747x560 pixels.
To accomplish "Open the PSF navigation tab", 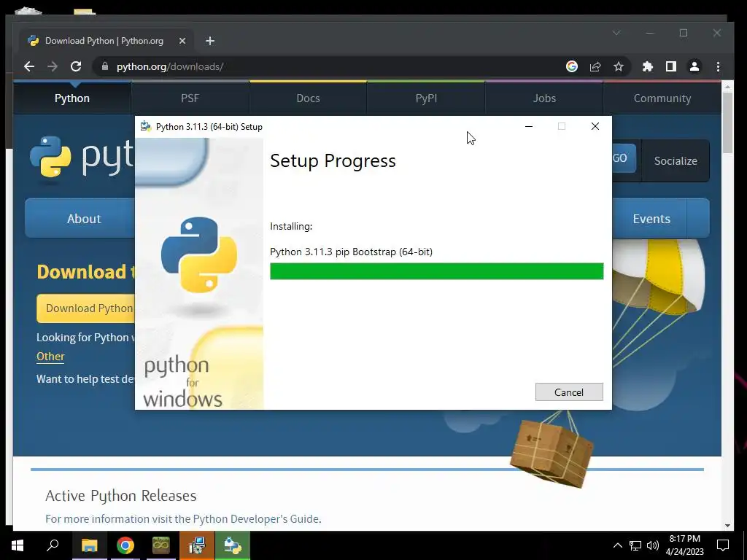I will (190, 98).
